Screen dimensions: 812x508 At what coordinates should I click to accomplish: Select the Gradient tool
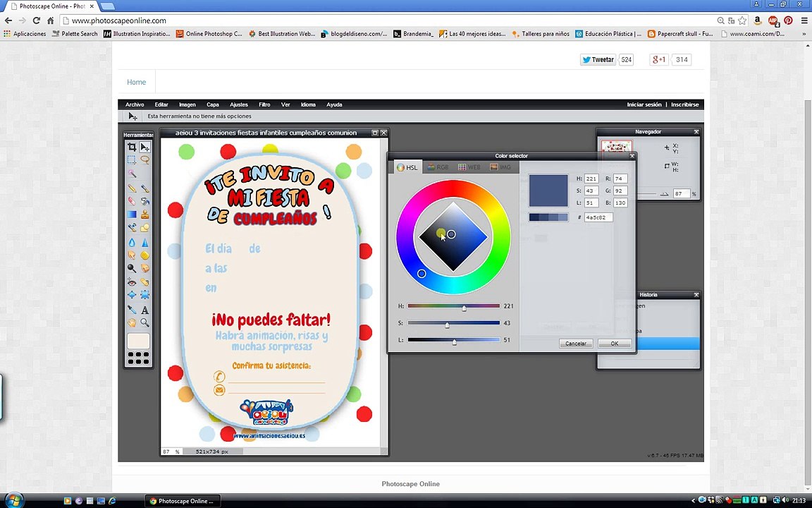click(132, 214)
